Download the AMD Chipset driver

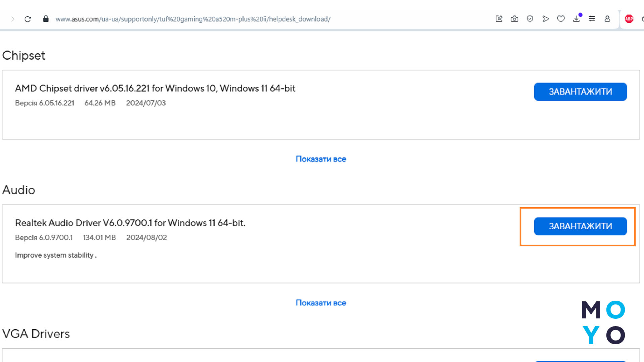580,92
